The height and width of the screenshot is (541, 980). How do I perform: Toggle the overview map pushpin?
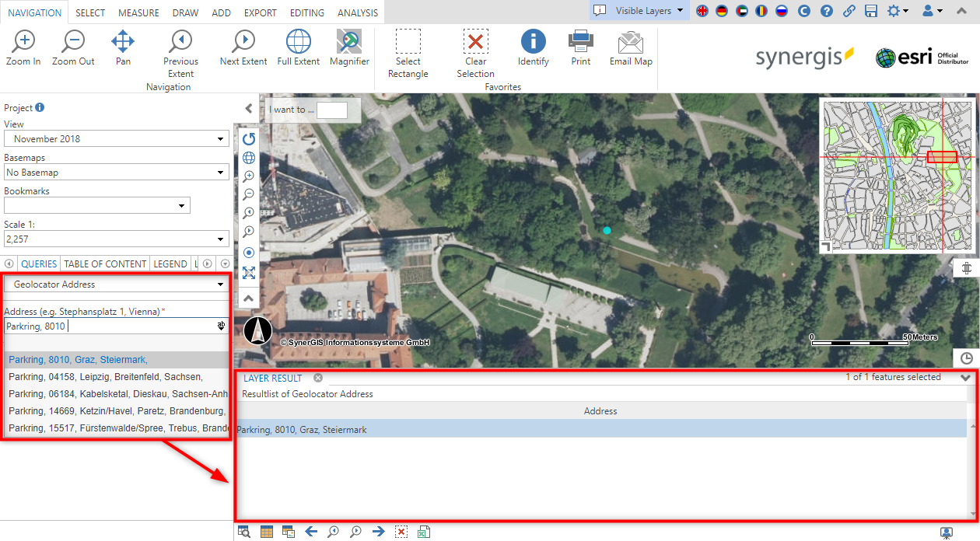(965, 267)
